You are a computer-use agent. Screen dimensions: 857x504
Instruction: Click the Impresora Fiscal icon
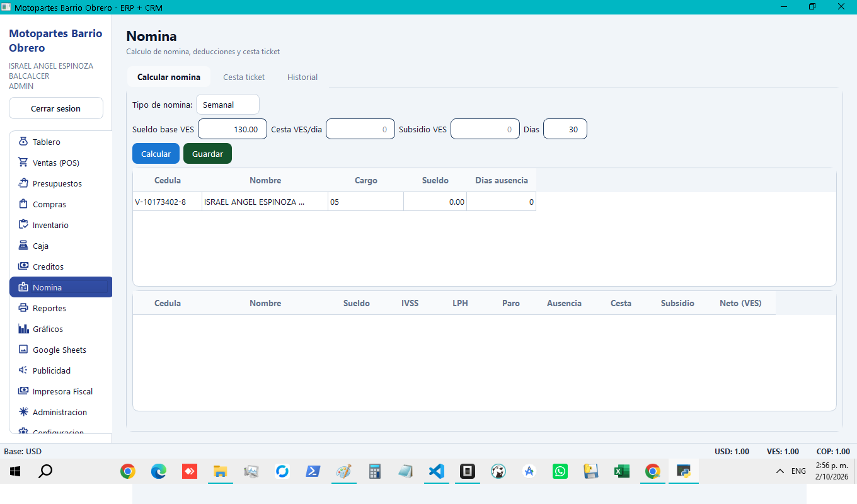23,391
